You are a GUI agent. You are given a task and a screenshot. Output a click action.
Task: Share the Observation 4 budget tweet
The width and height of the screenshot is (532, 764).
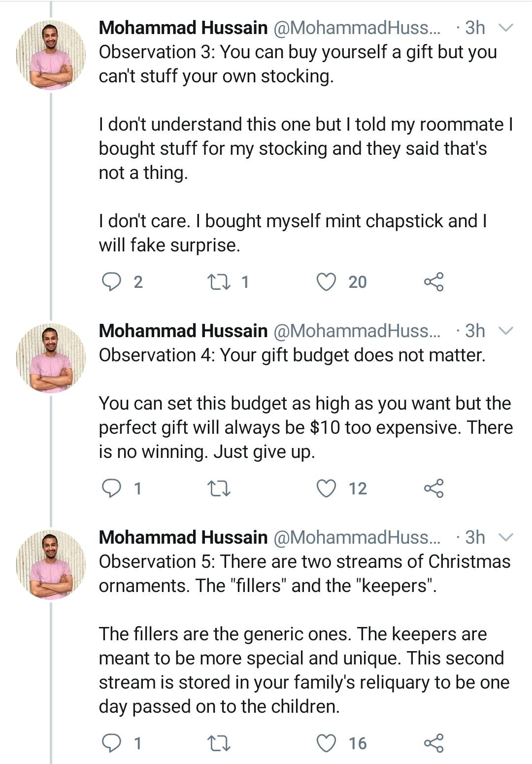pyautogui.click(x=433, y=488)
